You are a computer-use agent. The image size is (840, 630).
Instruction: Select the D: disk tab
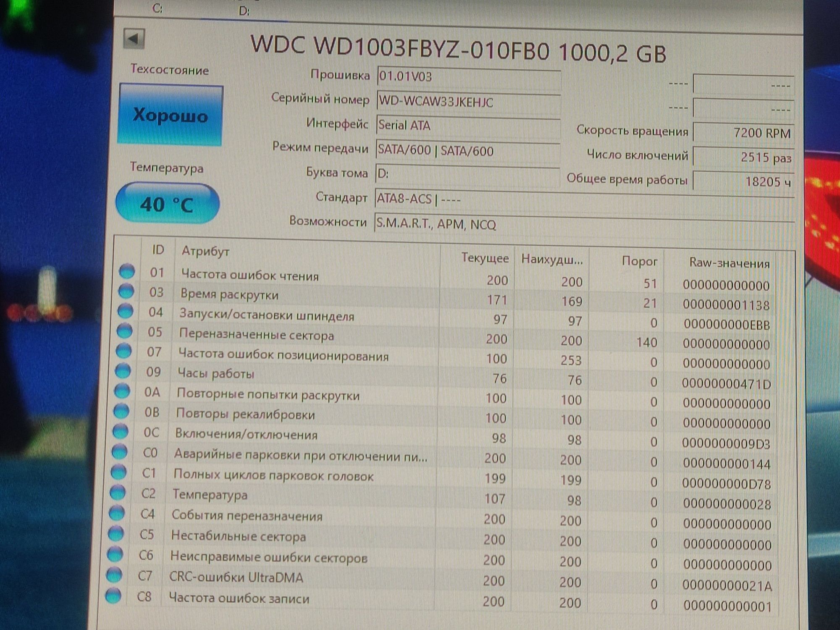click(244, 10)
